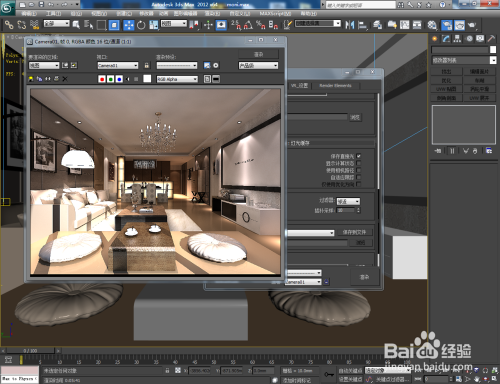Toggle viewport lock next to Camera01 dropdown
This screenshot has width=500, height=384.
click(147, 65)
